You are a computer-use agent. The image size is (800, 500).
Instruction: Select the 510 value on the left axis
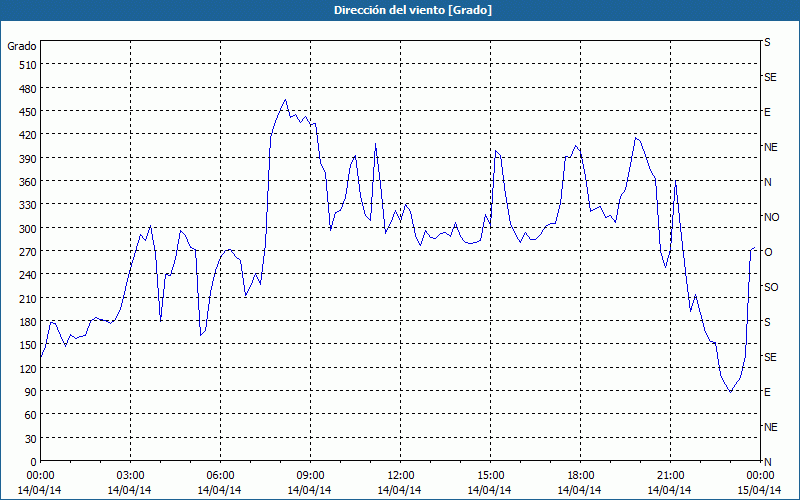[x=28, y=65]
